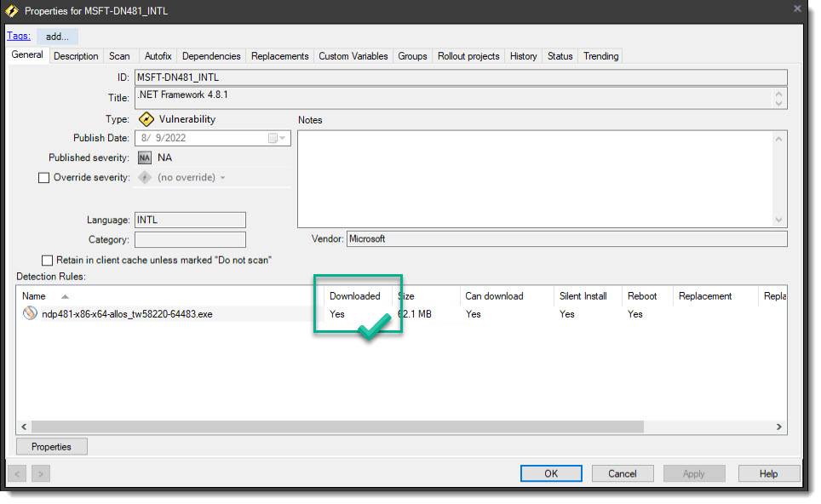Expand the Title field down arrow
The height and width of the screenshot is (504, 821).
click(x=778, y=101)
